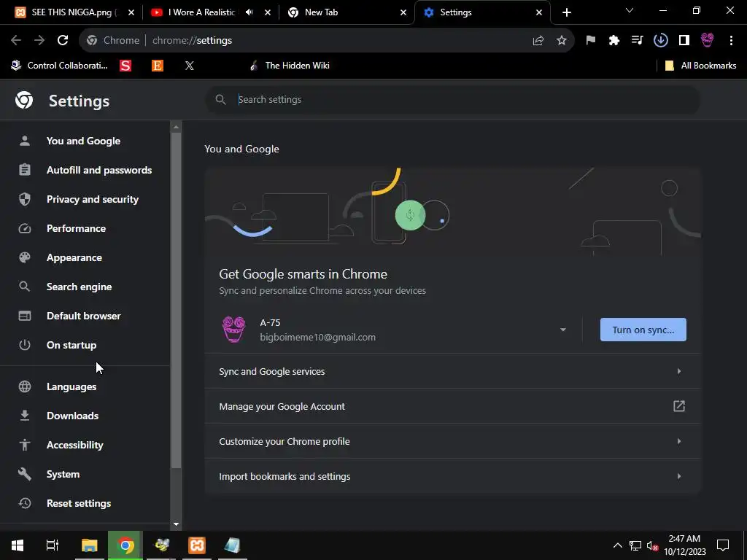Image resolution: width=747 pixels, height=560 pixels.
Task: Toggle the browser side panel icon
Action: click(x=684, y=41)
